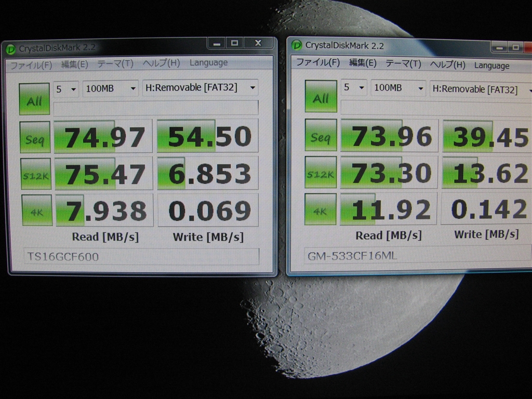Viewport: 532px width, 399px height.
Task: Open 100MB test size dropdown in left window
Action: click(x=111, y=88)
